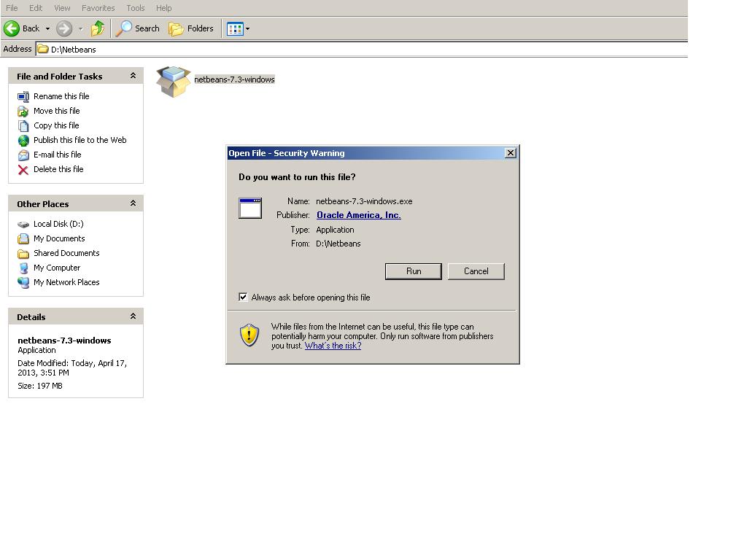
Task: Uncheck Always ask before opening this file
Action: [x=243, y=297]
